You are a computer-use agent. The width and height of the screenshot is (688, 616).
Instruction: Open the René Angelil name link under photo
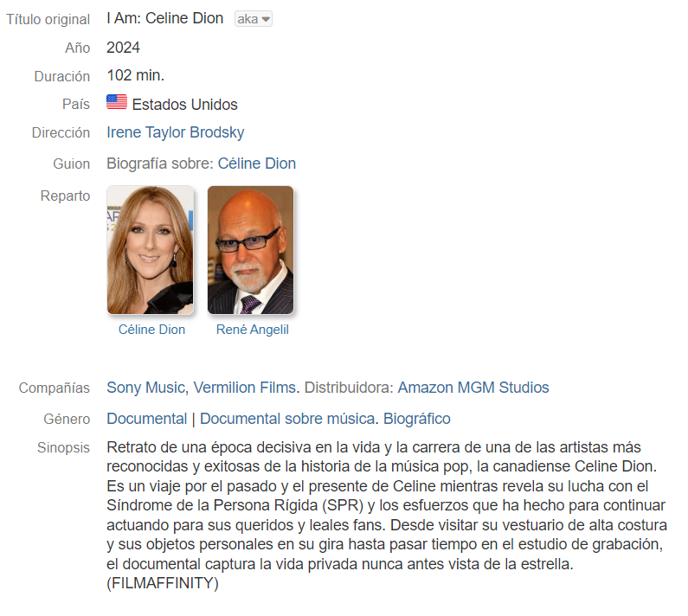pos(253,330)
